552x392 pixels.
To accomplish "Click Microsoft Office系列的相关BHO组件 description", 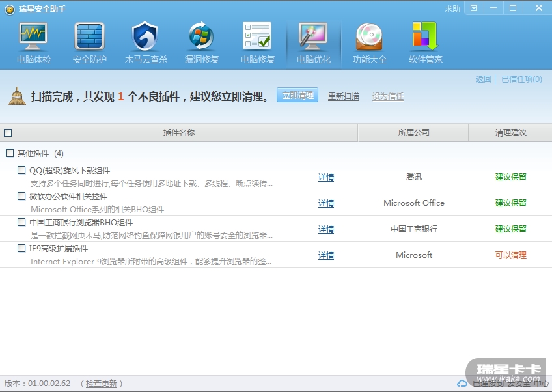I will [x=98, y=210].
